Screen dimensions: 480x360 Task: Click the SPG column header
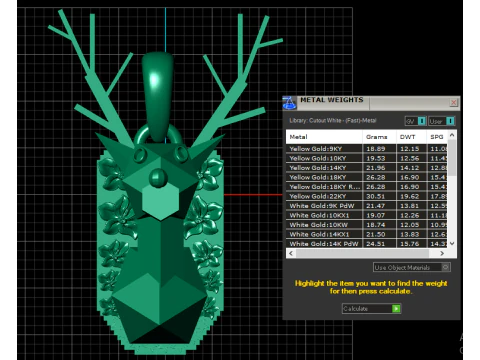(437, 137)
